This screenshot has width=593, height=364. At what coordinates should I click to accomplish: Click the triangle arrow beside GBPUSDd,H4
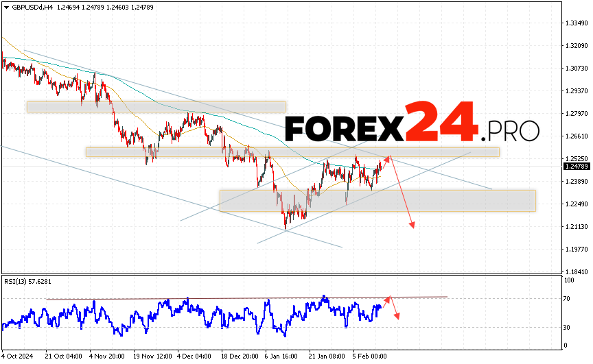click(6, 7)
